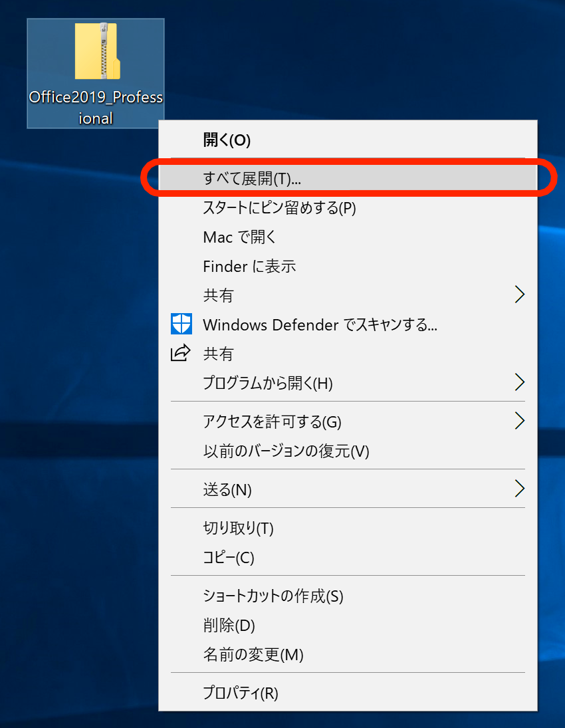Select Mac で開く menu entry
The width and height of the screenshot is (565, 728).
(348, 237)
